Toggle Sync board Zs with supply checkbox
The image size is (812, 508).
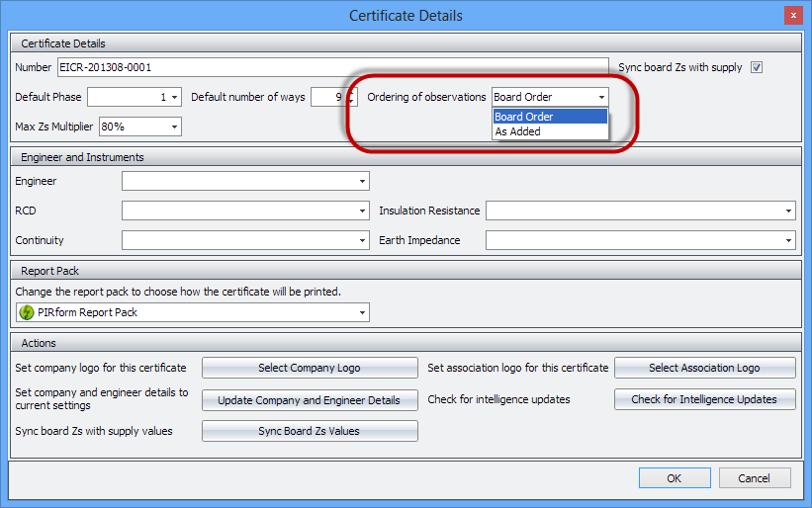point(757,67)
